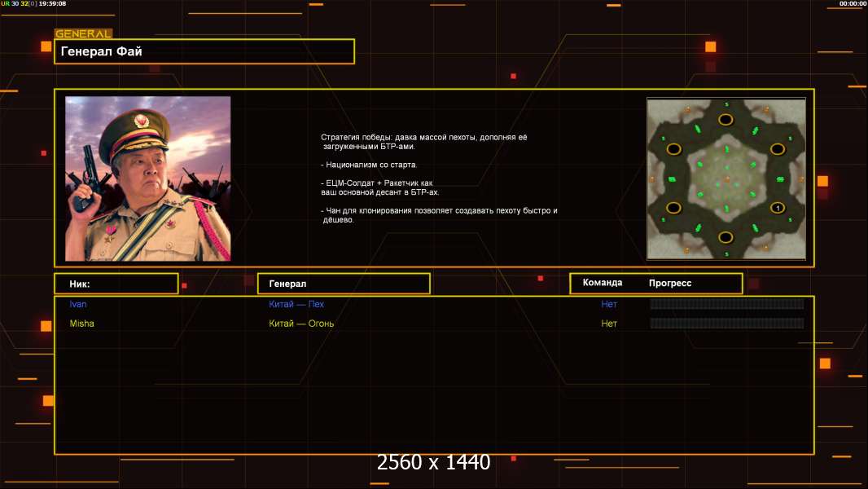Click Ivan's loading progress bar

point(727,303)
